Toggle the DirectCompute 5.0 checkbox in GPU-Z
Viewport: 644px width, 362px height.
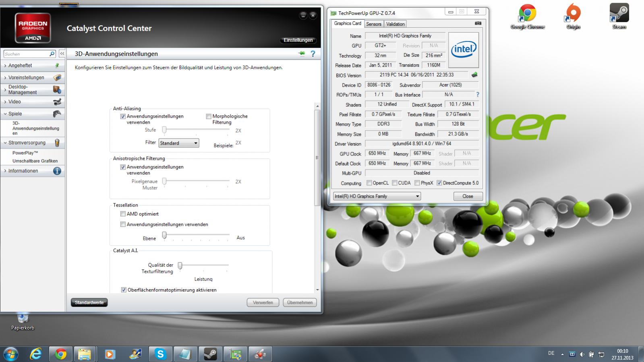pyautogui.click(x=439, y=183)
